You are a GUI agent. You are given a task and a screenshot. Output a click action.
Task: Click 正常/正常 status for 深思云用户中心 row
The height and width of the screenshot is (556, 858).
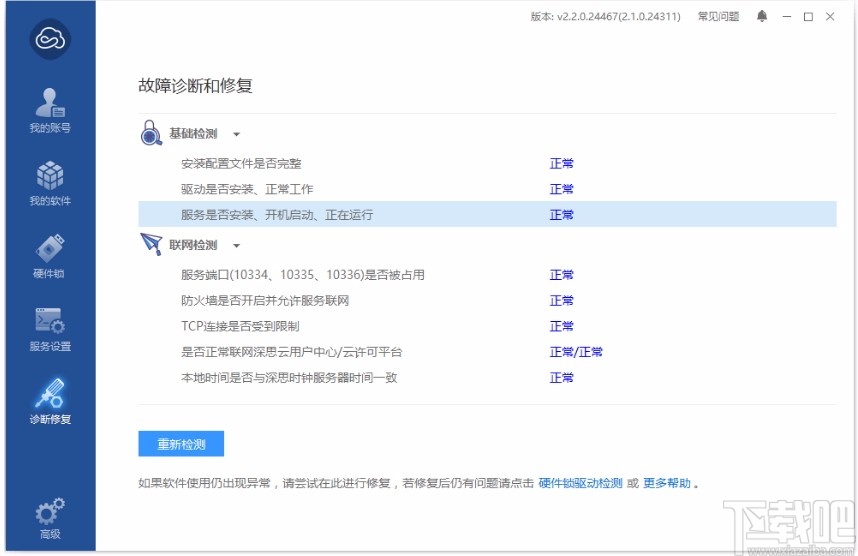tap(576, 352)
